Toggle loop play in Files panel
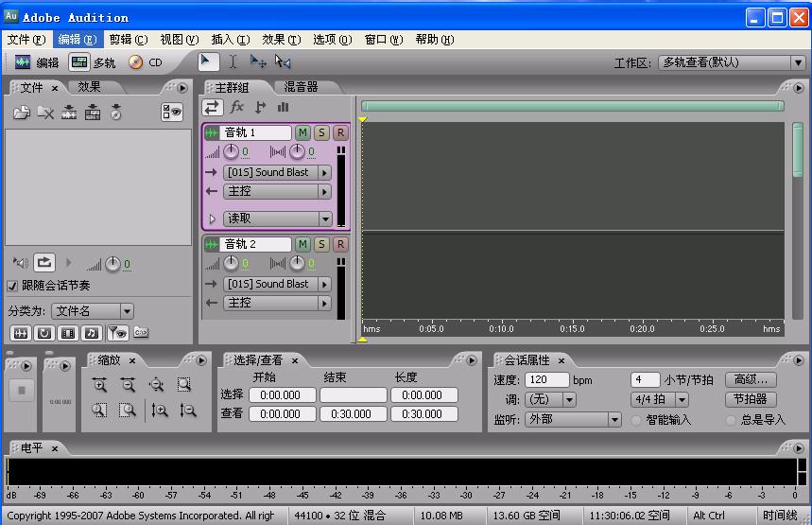This screenshot has width=812, height=525. point(43,263)
